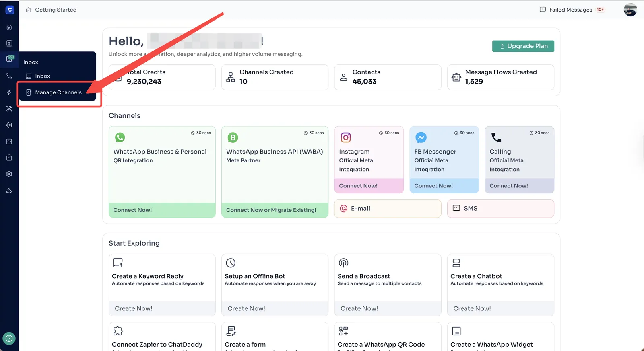Open the help question mark icon
The image size is (644, 351).
point(9,339)
